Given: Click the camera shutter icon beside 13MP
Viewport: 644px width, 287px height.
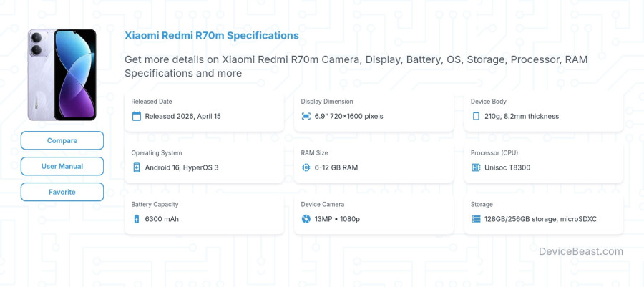Looking at the screenshot, I should coord(306,219).
